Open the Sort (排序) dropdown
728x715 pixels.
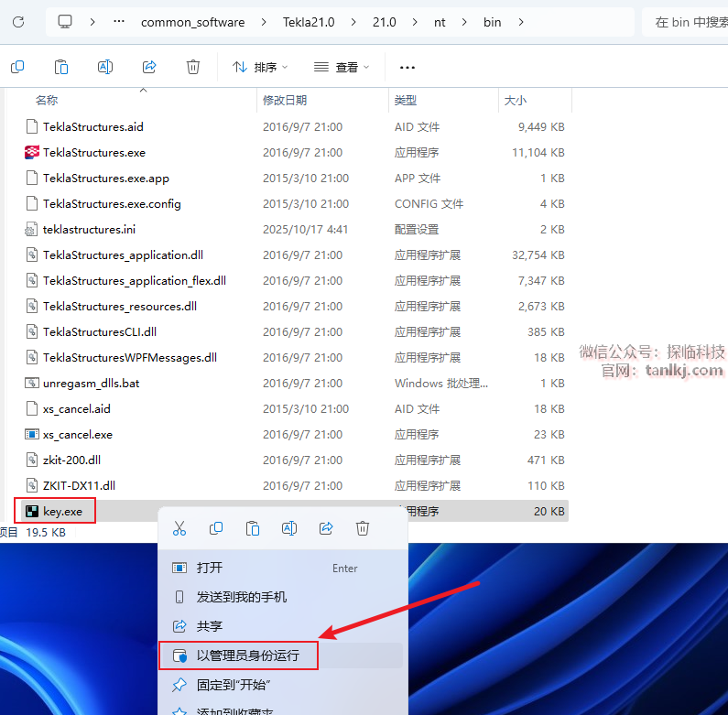click(x=260, y=67)
